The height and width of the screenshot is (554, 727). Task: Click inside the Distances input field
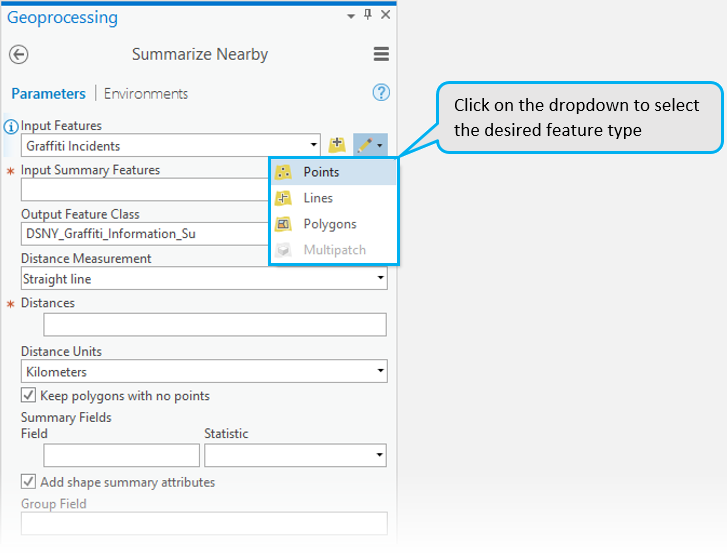(x=215, y=324)
